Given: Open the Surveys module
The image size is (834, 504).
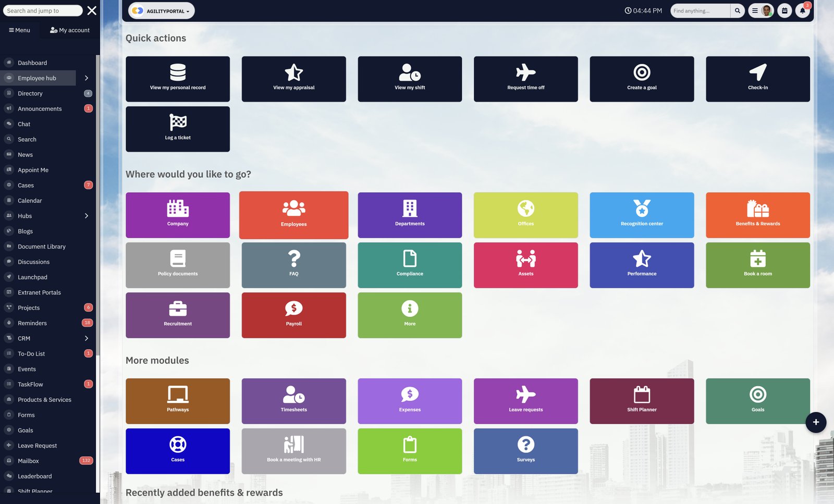Looking at the screenshot, I should tap(525, 451).
